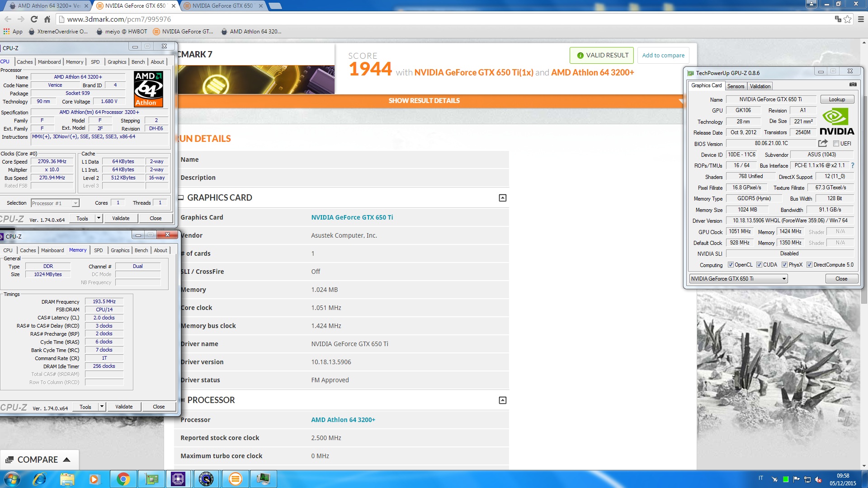
Task: Click the taskbar clock
Action: [843, 479]
